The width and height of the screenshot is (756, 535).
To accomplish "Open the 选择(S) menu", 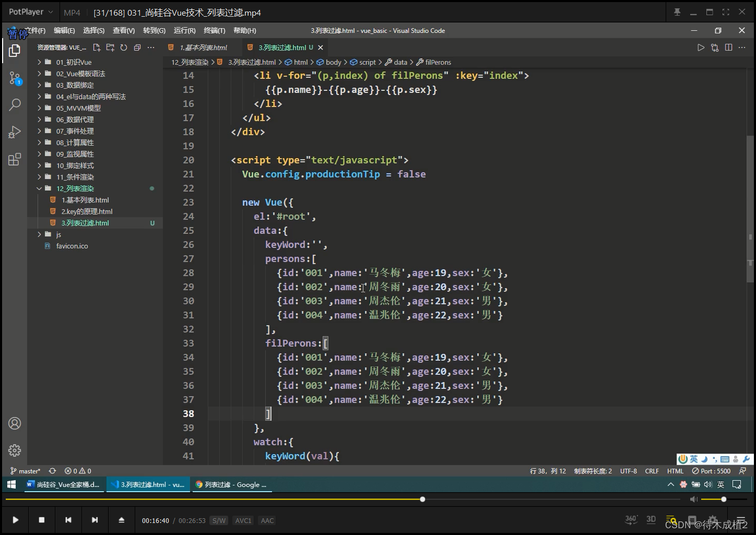I will click(x=94, y=31).
